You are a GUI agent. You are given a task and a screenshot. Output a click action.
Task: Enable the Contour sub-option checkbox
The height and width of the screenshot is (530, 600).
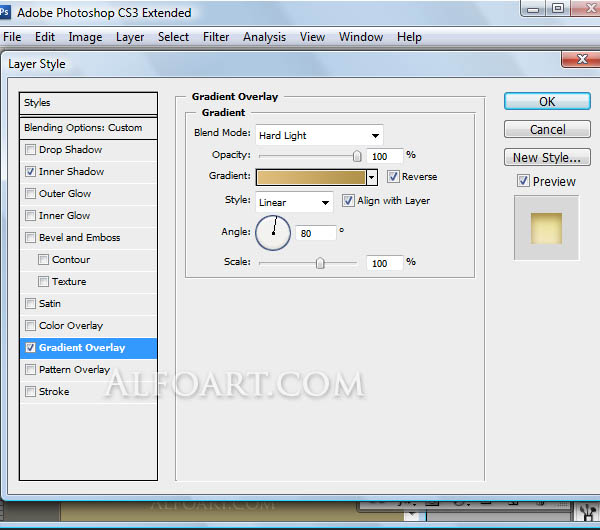tap(43, 259)
